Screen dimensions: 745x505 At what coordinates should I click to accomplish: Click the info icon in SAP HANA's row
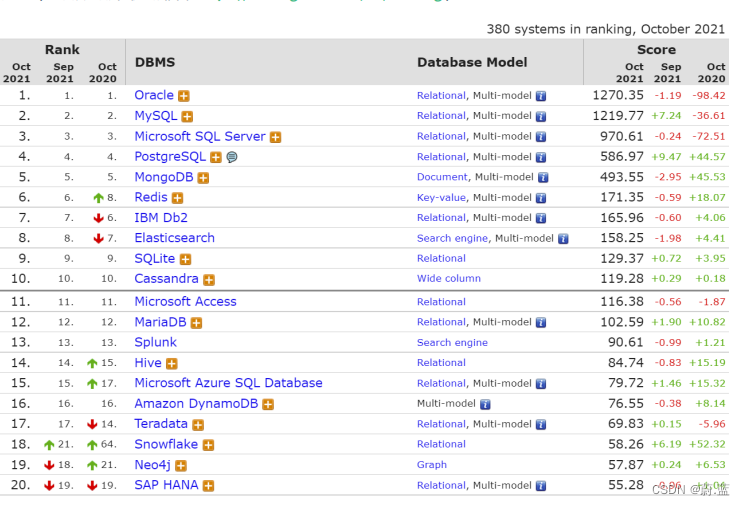[x=541, y=486]
